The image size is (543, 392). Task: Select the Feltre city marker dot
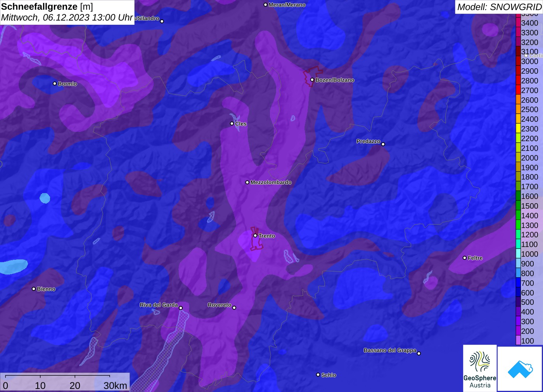tap(465, 258)
